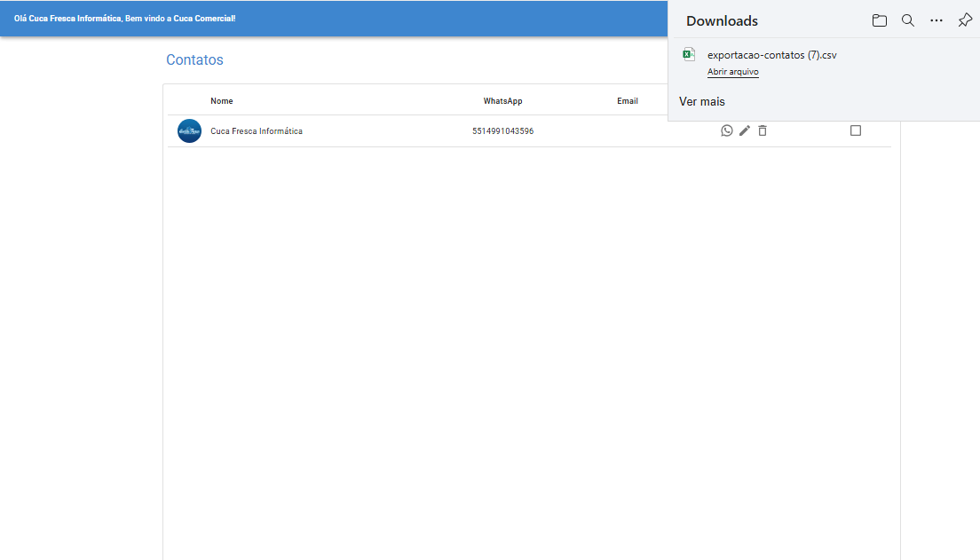Click the Nome column header
The image size is (980, 560).
[x=222, y=100]
